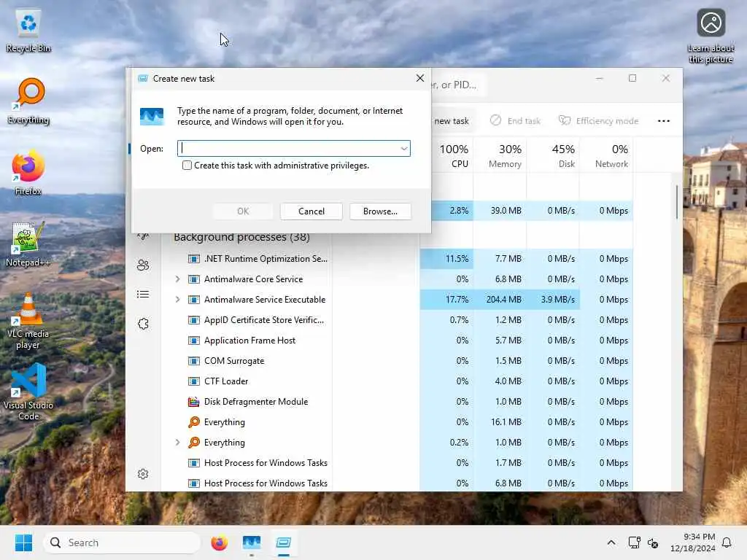Click Background processes (38) header

pos(241,237)
